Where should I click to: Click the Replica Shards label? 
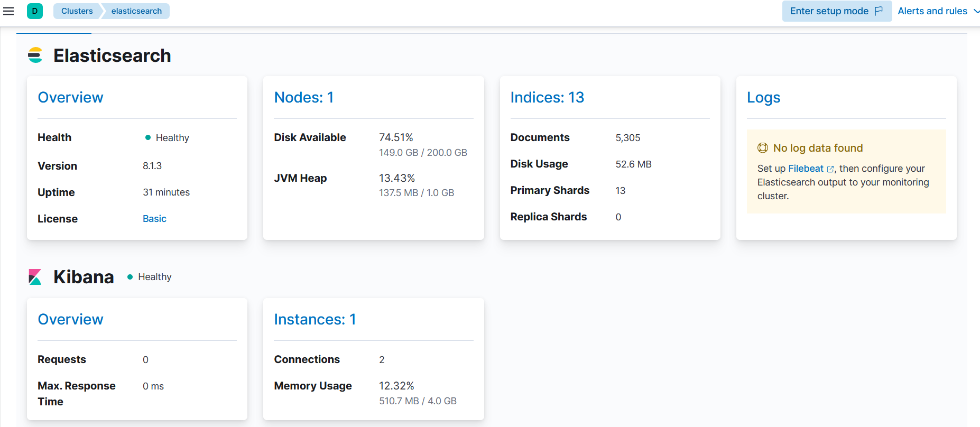pos(549,217)
